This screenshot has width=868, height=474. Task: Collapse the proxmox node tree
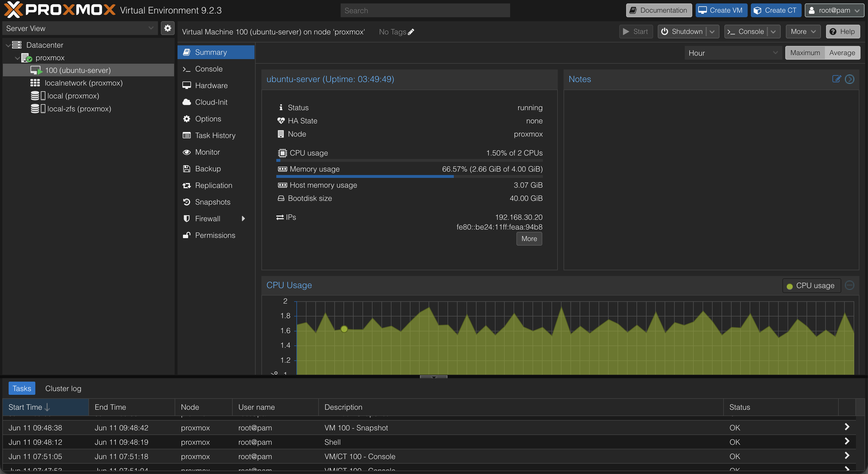point(17,58)
